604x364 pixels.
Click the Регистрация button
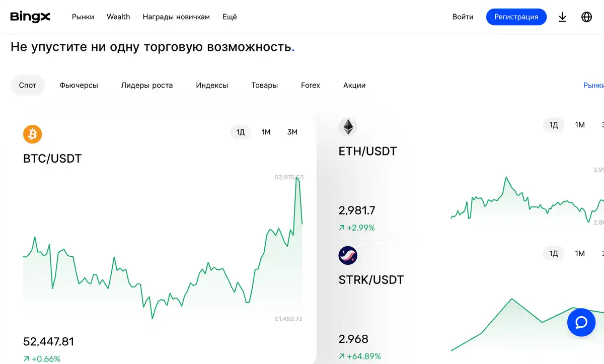point(516,17)
